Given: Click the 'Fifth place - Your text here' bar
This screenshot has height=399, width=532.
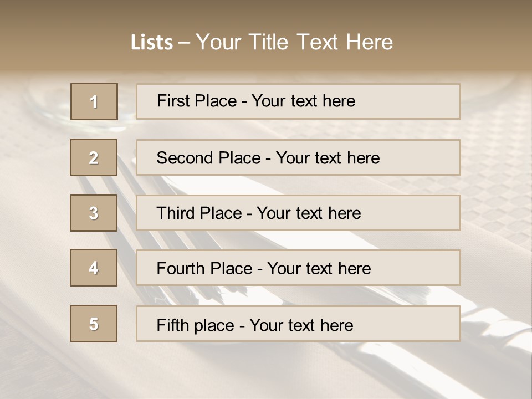Looking at the screenshot, I should pyautogui.click(x=298, y=323).
